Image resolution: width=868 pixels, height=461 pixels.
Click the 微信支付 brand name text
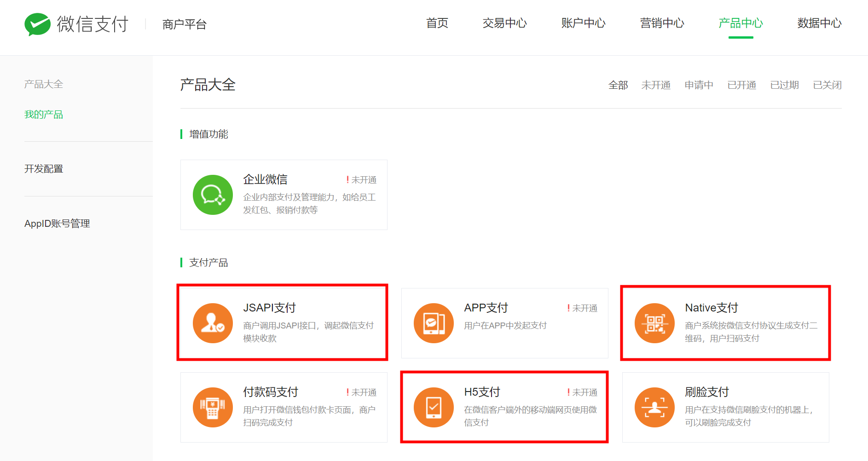pyautogui.click(x=93, y=24)
